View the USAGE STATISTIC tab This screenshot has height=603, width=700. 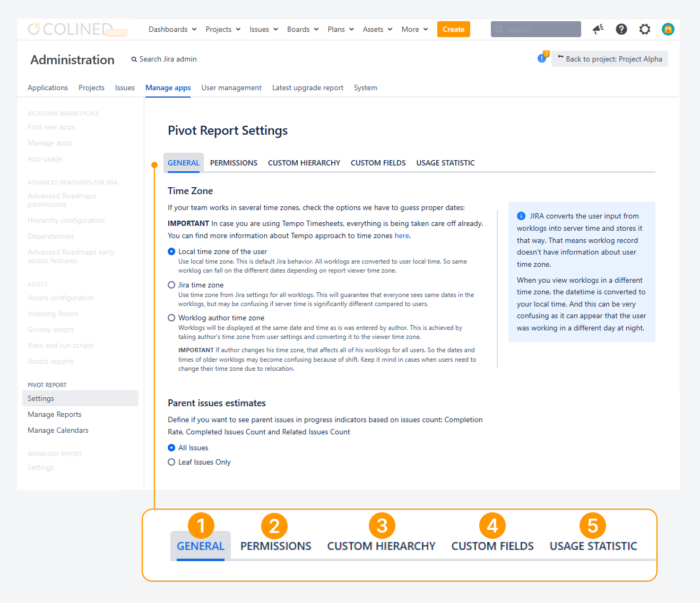tap(446, 163)
